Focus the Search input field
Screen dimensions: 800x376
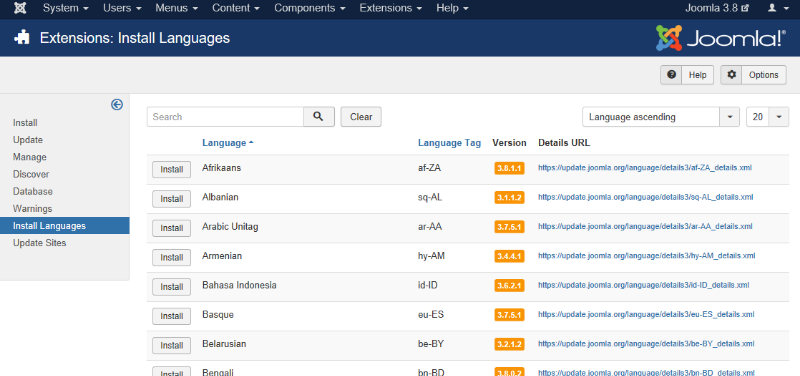[x=226, y=117]
